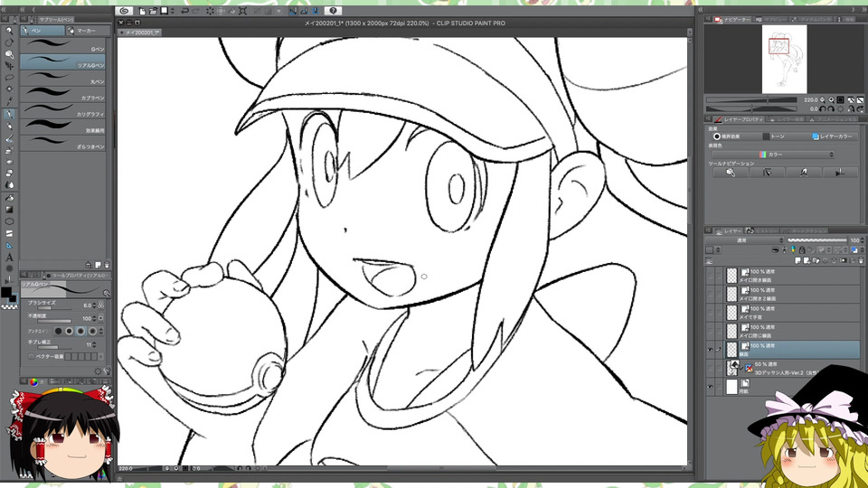Viewport: 868px width, 488px height.
Task: Select the Zoom magnifier tool
Action: click(10, 31)
